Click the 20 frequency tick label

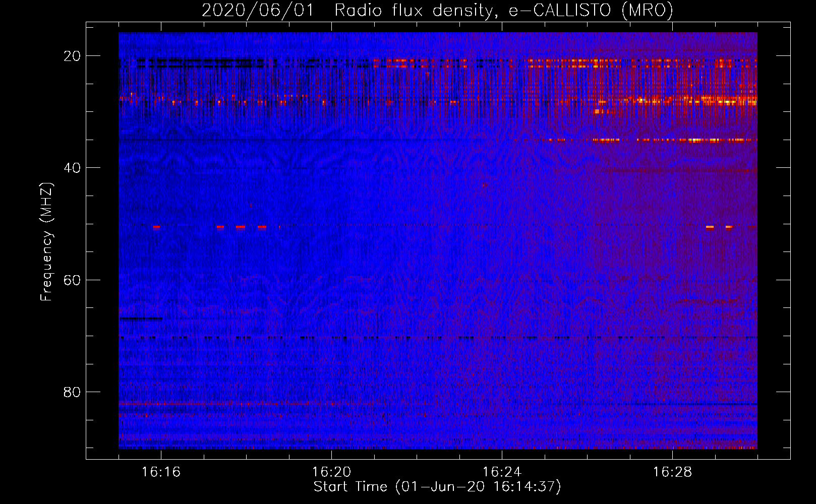tap(72, 56)
